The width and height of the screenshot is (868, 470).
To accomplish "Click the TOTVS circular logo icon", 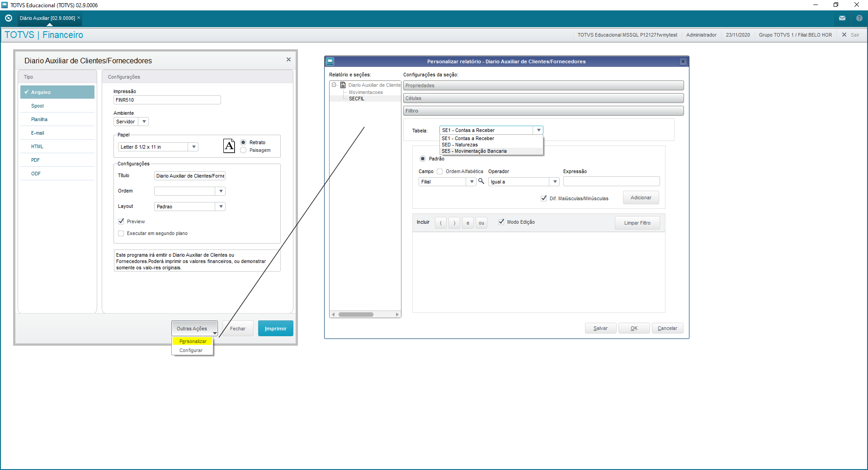I will click(x=9, y=18).
